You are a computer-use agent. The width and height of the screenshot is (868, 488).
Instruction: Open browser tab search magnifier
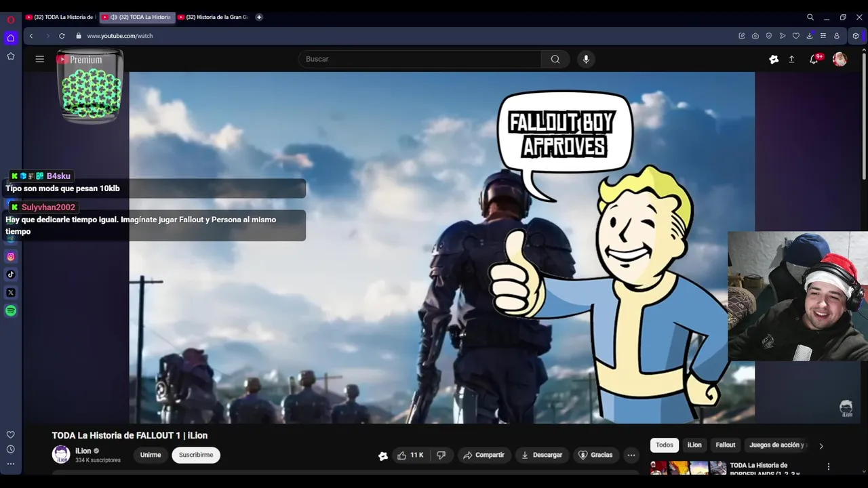(810, 17)
